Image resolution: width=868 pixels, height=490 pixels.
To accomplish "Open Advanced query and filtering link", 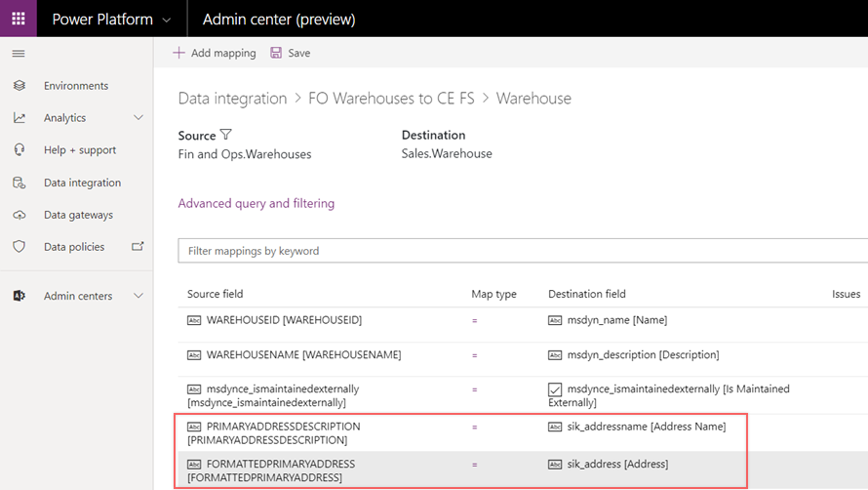I will [256, 203].
